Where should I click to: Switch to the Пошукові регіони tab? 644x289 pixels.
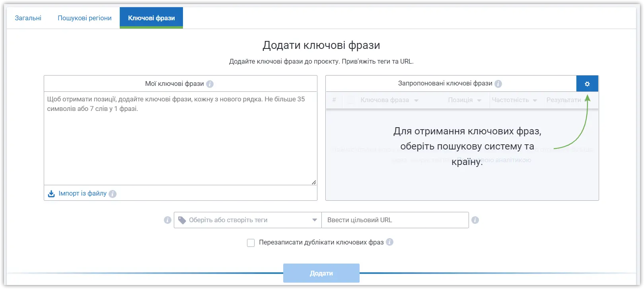[84, 18]
